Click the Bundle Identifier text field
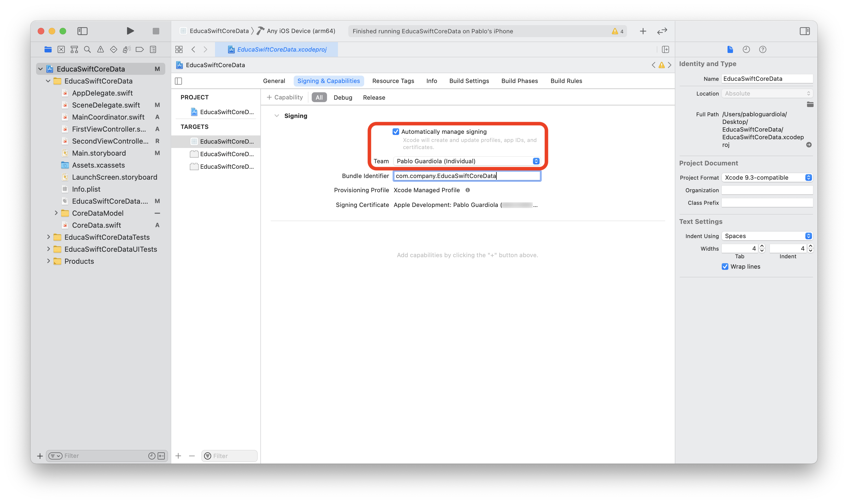848x504 pixels. (467, 176)
